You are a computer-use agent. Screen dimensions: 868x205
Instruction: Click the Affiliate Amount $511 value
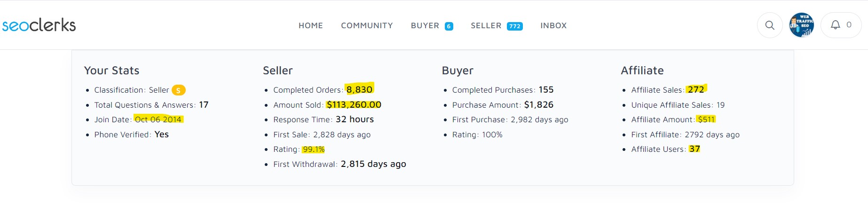[x=706, y=119]
